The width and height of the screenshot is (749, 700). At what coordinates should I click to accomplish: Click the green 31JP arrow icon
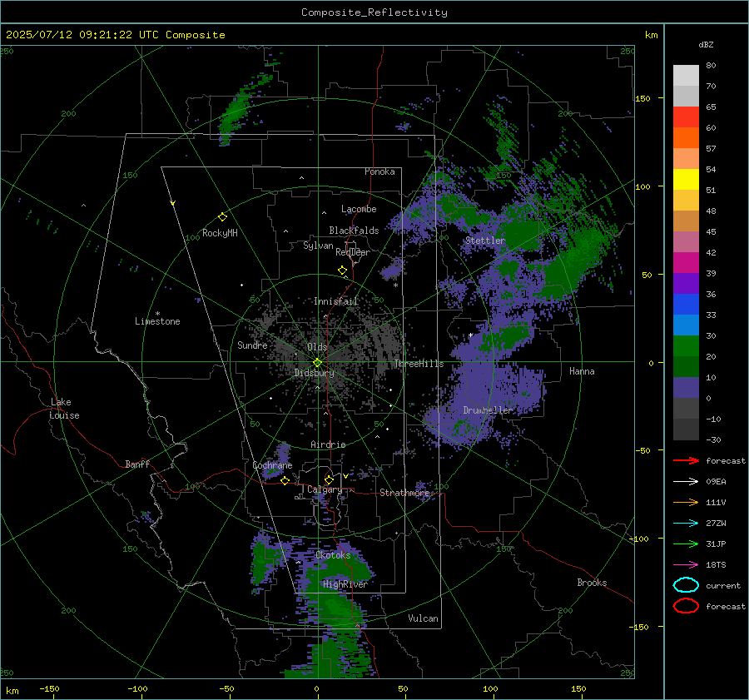pos(686,544)
